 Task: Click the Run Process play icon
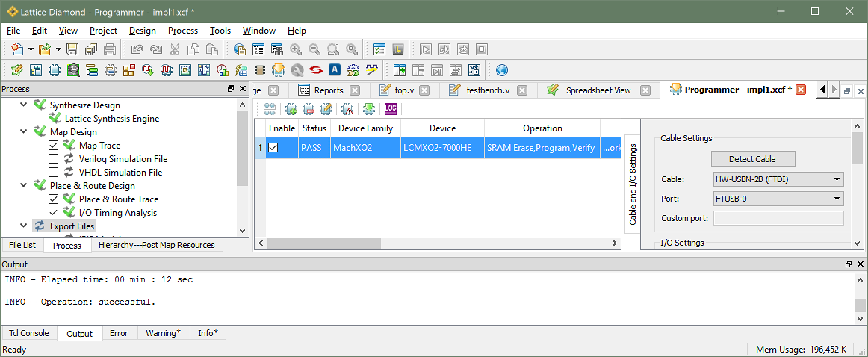[425, 49]
